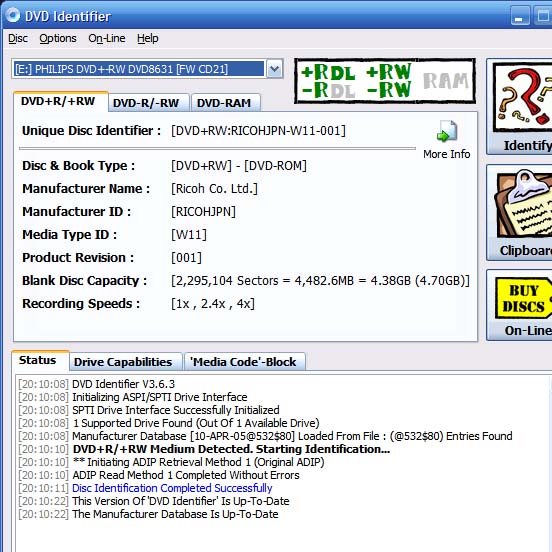Click the DVD Identifier title bar disc icon
This screenshot has height=552, width=552.
[x=13, y=15]
